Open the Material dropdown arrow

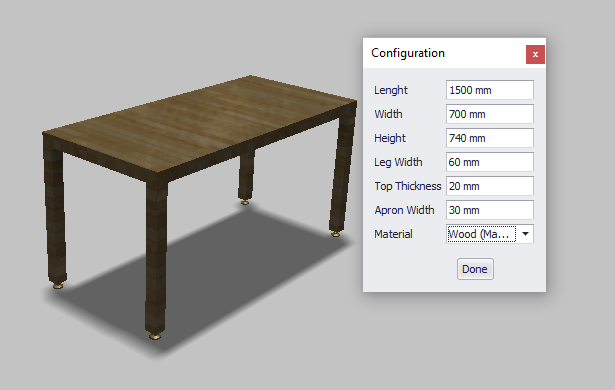525,234
